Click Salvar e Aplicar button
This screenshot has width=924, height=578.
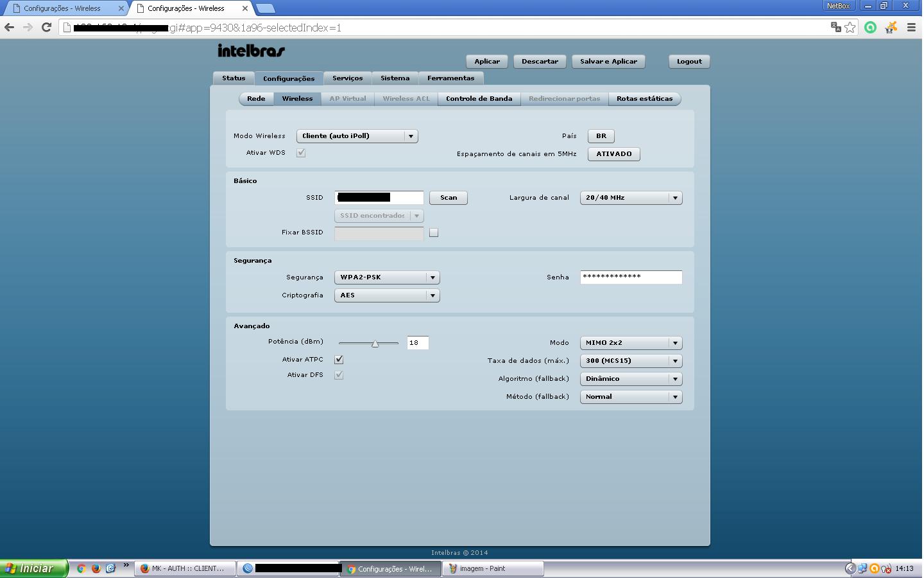click(x=608, y=62)
